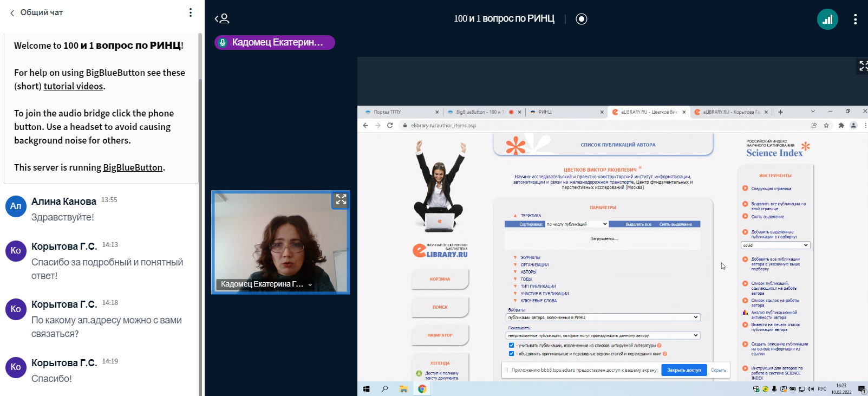
Task: Toggle checkbox for cited literature publications
Action: tap(511, 345)
